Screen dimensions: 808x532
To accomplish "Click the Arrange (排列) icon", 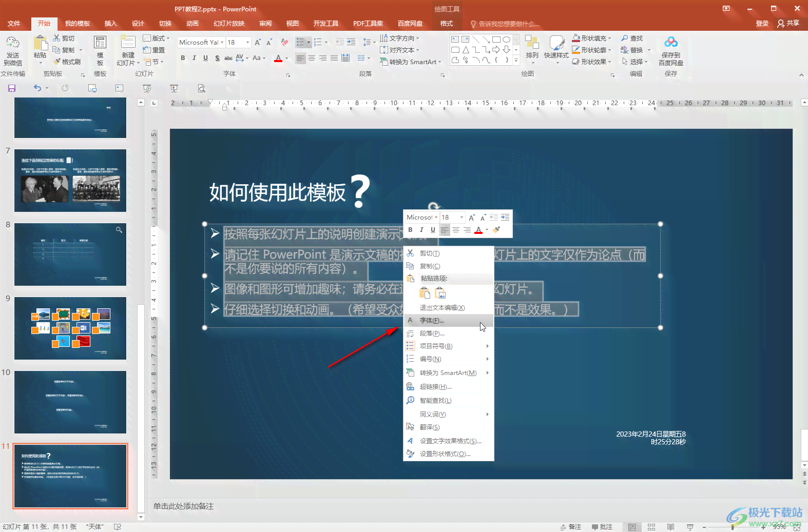I will (532, 43).
